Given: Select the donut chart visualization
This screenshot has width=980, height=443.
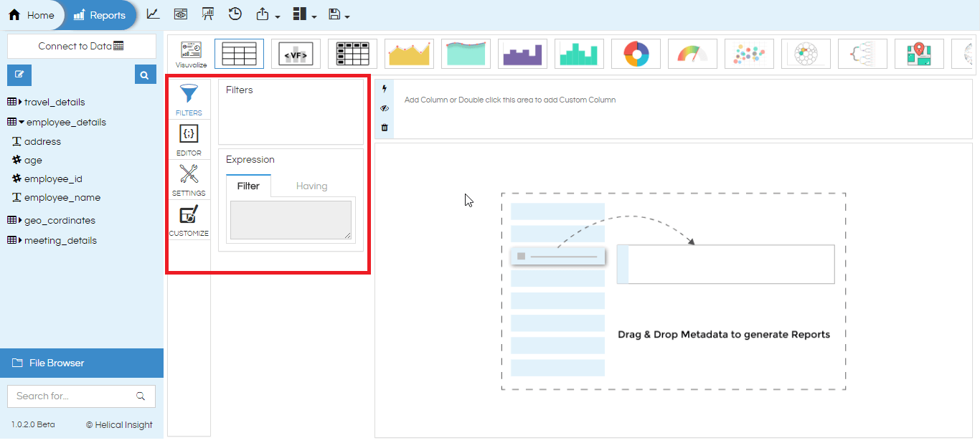Looking at the screenshot, I should coord(636,54).
